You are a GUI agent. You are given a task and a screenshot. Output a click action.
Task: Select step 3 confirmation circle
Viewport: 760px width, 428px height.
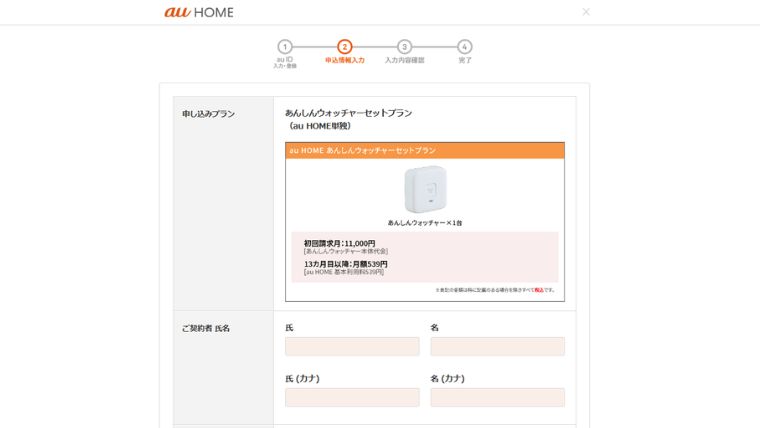coord(404,47)
